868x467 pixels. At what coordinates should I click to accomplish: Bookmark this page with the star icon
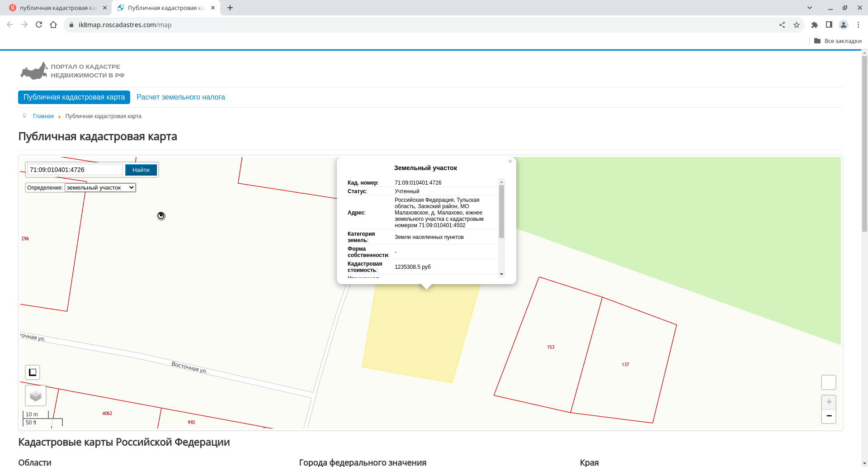797,25
